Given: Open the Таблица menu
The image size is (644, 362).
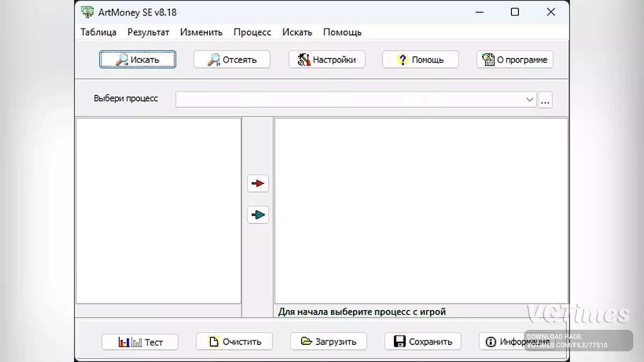Looking at the screenshot, I should point(99,32).
